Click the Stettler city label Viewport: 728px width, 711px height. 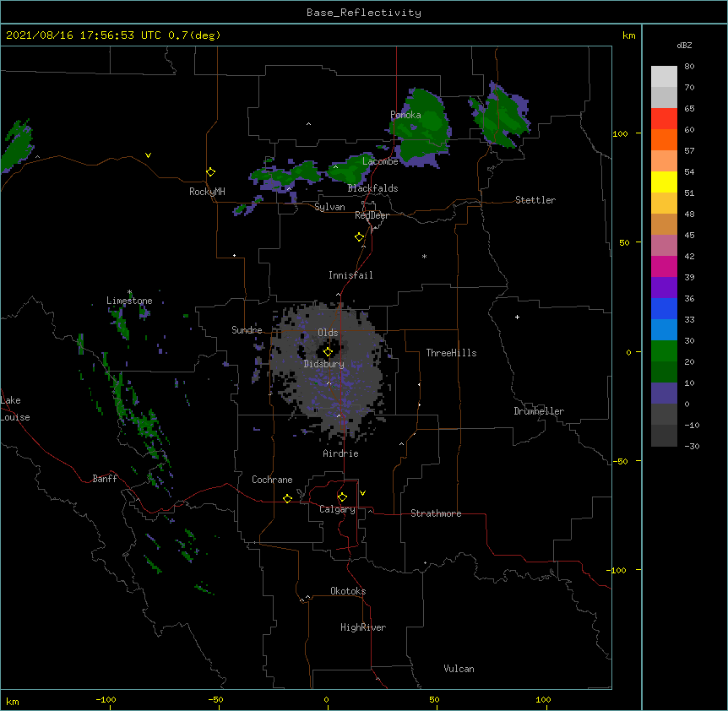tap(535, 200)
